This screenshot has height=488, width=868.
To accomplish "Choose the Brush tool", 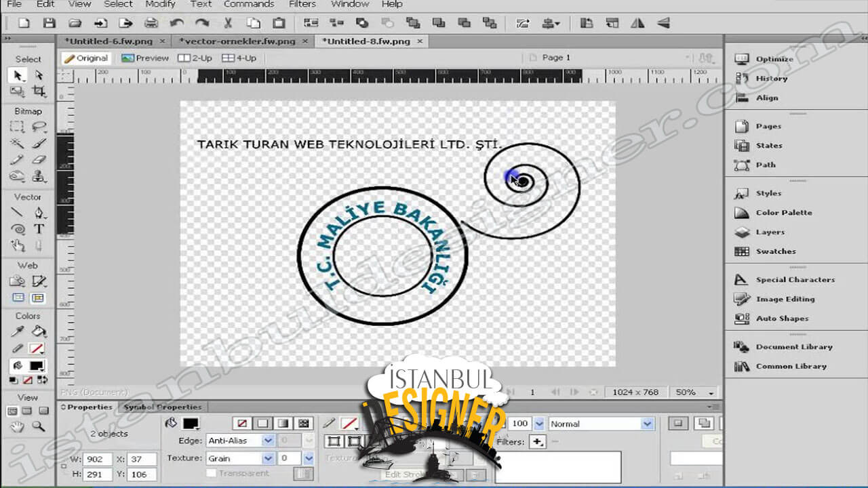I will pyautogui.click(x=39, y=144).
